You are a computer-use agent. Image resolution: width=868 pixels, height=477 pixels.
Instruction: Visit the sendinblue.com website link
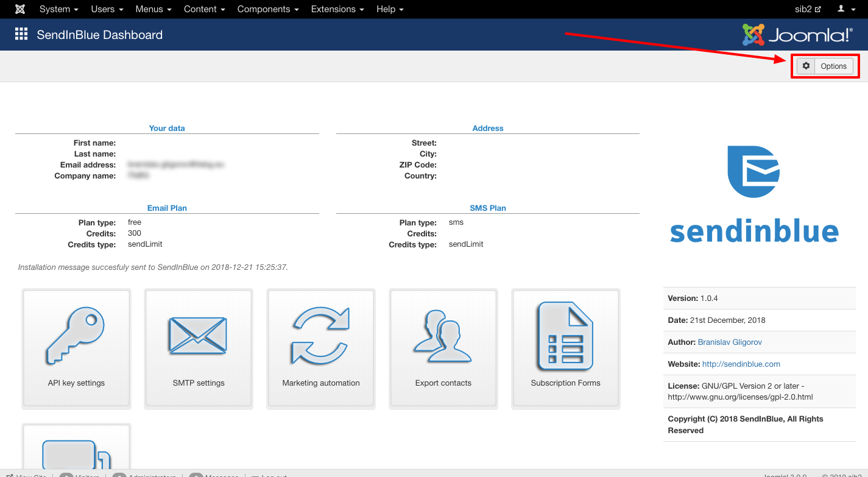[741, 364]
